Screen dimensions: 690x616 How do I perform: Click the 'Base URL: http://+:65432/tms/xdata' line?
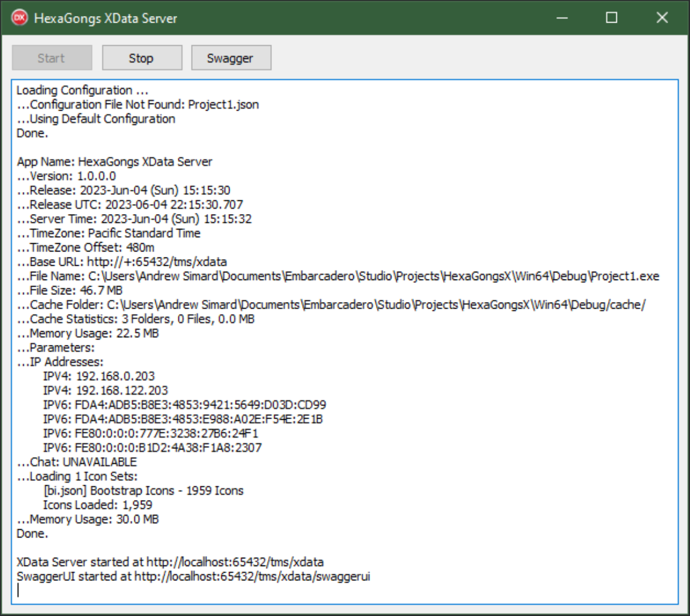tap(121, 262)
